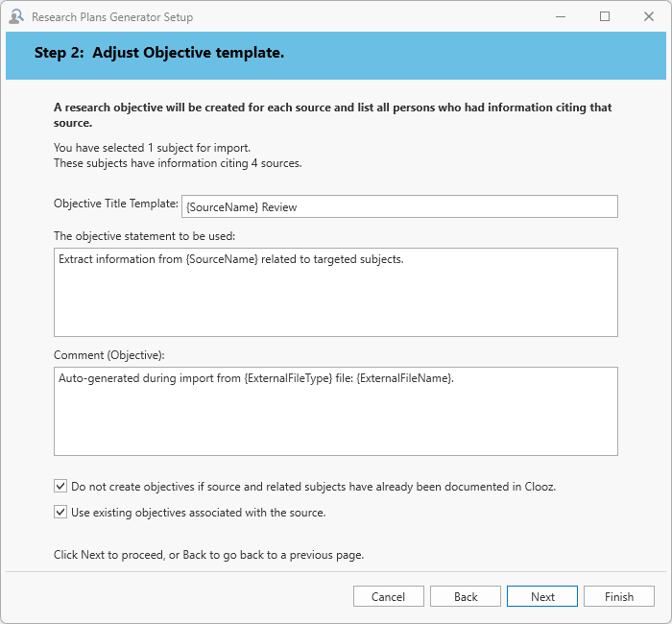Focus the objective statement text box
This screenshot has width=672, height=624.
pos(335,292)
